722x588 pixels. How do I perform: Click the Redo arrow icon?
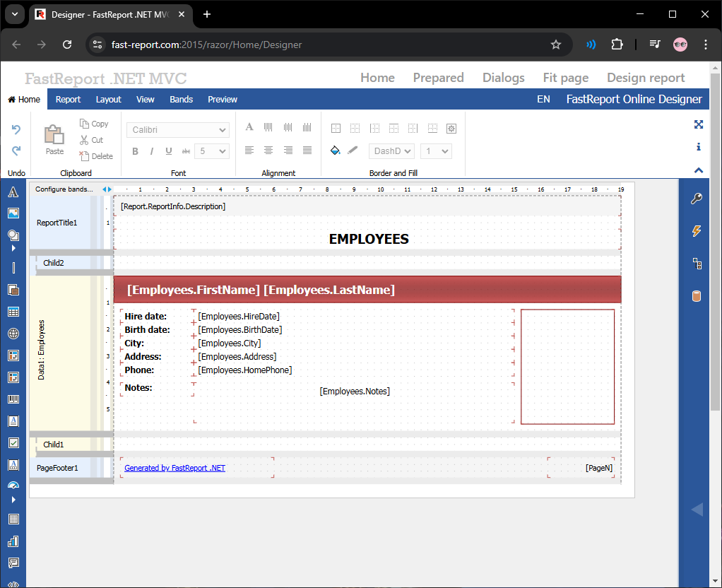coord(16,151)
